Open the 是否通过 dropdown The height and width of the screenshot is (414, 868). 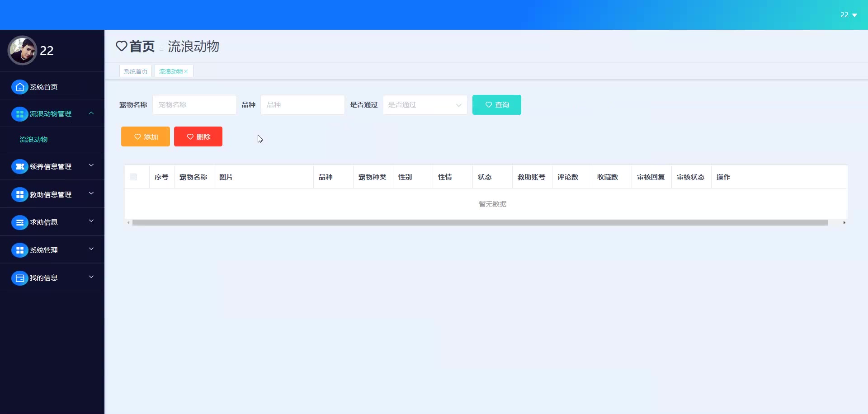coord(425,105)
